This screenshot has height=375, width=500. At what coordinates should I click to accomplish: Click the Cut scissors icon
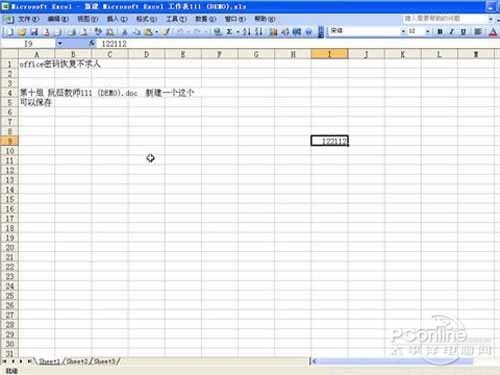click(125, 32)
